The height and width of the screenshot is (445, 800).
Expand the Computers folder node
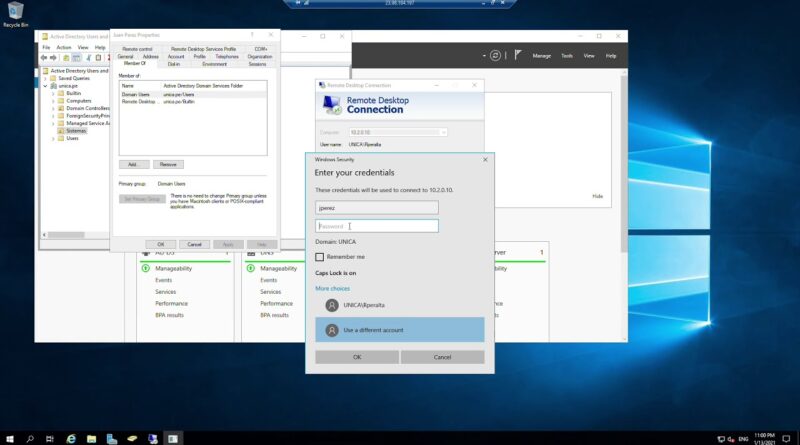[x=53, y=101]
